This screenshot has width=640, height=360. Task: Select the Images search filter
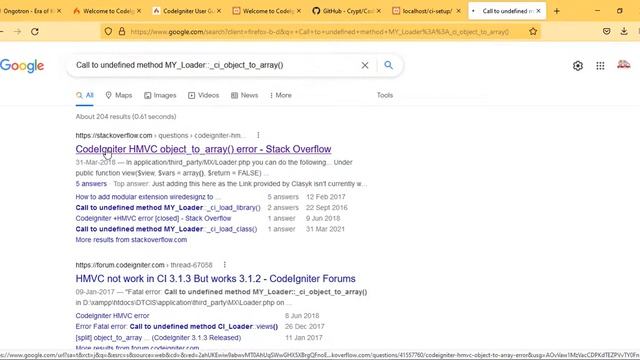[160, 95]
